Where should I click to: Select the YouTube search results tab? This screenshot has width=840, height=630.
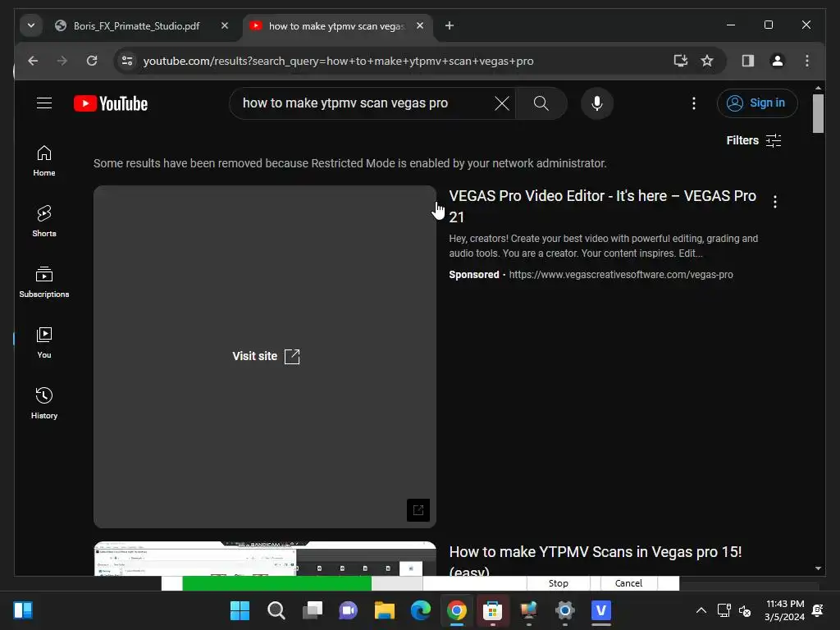[x=336, y=25]
